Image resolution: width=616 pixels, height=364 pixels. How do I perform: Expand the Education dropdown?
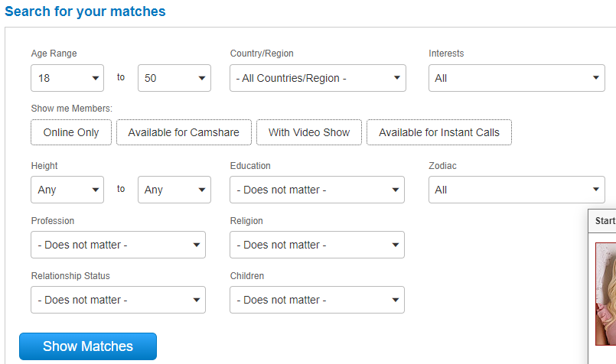317,190
